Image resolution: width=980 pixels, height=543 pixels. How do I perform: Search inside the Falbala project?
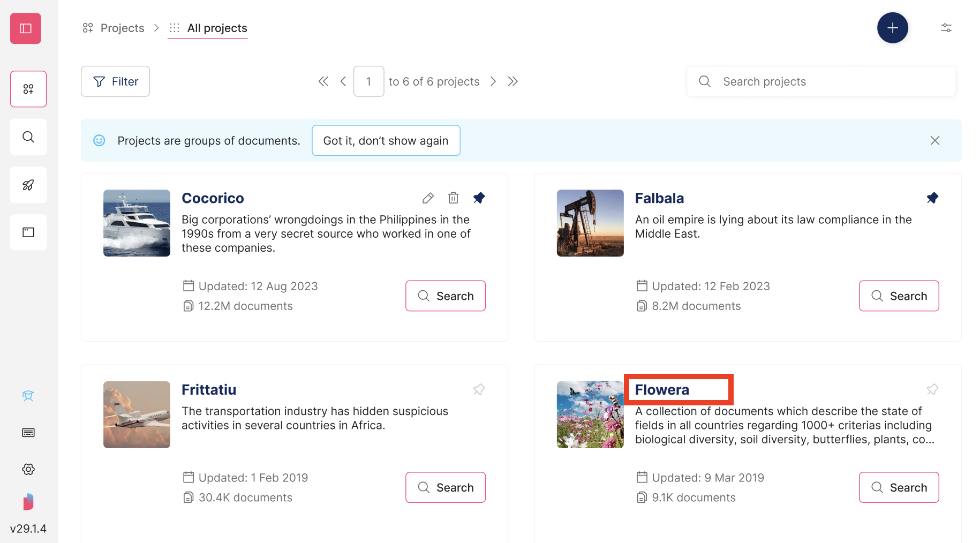coord(899,296)
